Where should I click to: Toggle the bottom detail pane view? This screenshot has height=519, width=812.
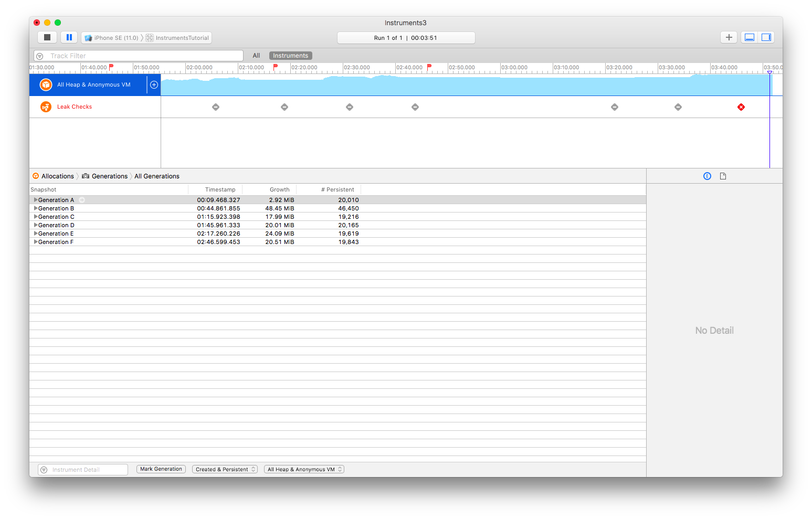click(750, 37)
